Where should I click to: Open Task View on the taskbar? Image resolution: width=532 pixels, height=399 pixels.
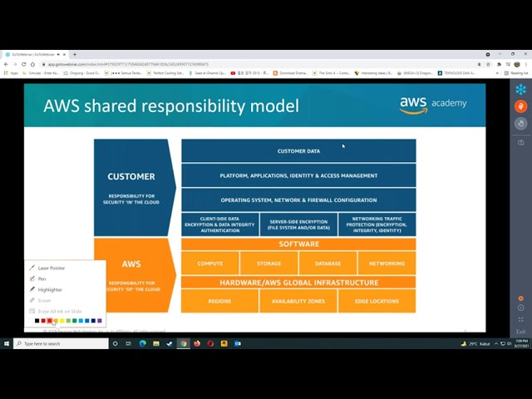pos(129,343)
